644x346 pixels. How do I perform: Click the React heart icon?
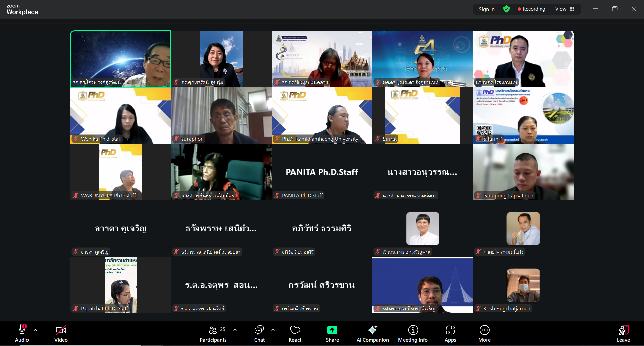(x=295, y=330)
